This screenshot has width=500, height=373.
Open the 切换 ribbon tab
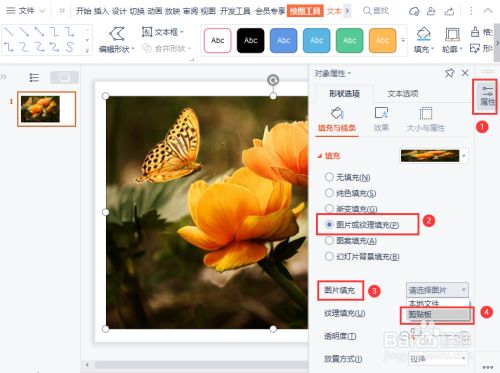click(137, 11)
